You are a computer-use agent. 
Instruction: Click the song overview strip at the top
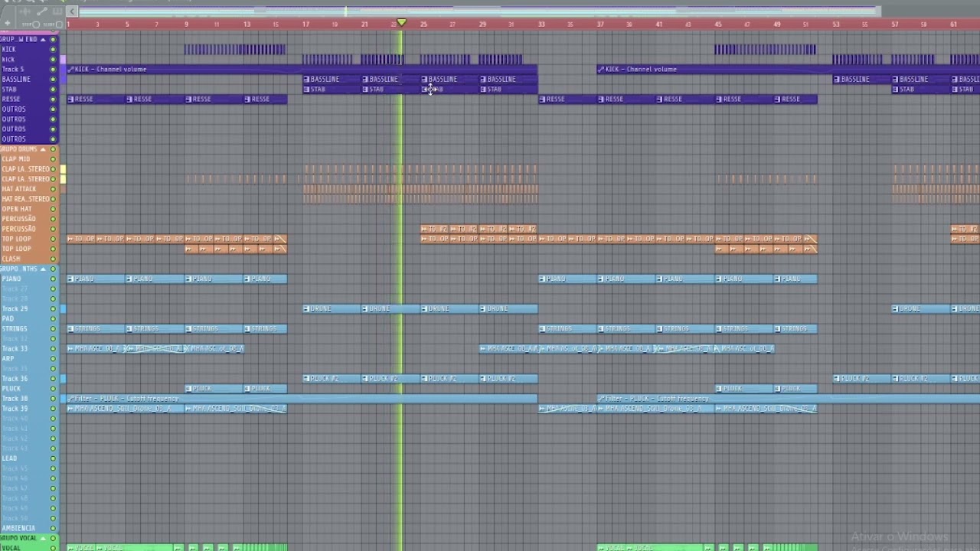coord(479,11)
